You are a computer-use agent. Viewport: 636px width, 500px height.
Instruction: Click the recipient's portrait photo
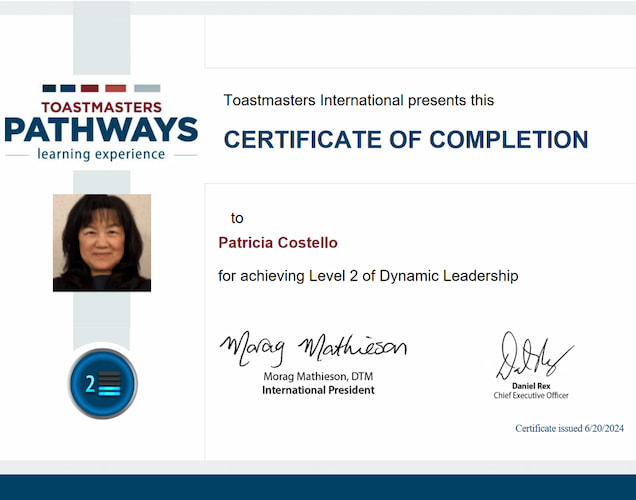[102, 242]
